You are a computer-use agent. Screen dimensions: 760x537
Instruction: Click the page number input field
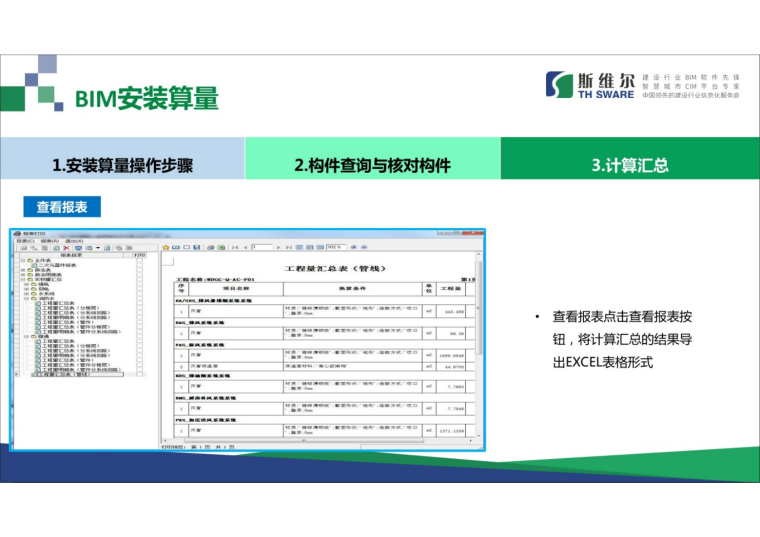click(262, 246)
